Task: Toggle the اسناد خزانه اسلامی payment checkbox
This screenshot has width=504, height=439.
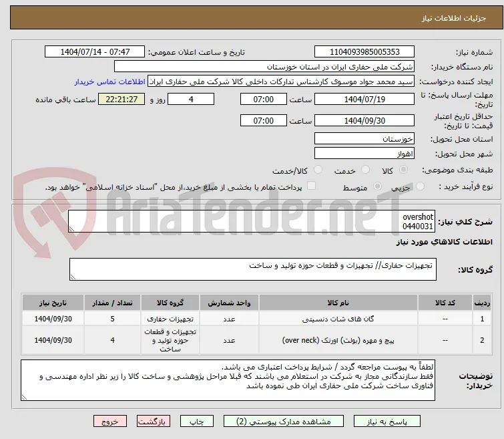Action: pos(312,185)
